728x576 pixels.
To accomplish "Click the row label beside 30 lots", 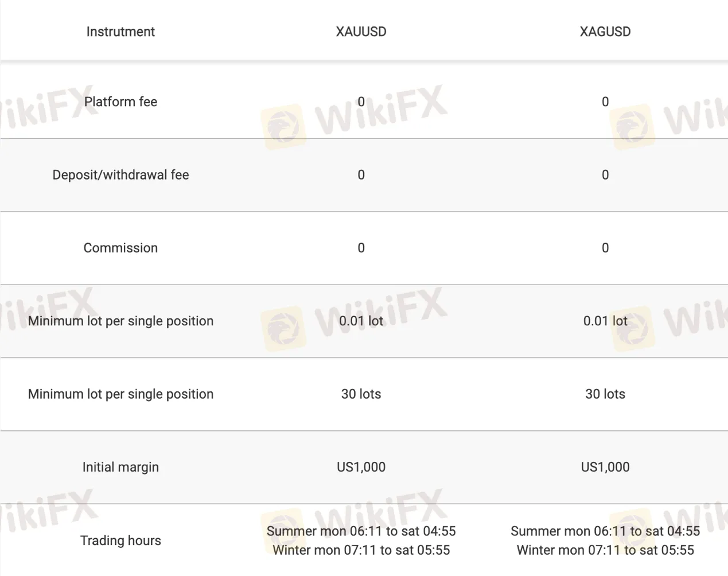I will (120, 394).
